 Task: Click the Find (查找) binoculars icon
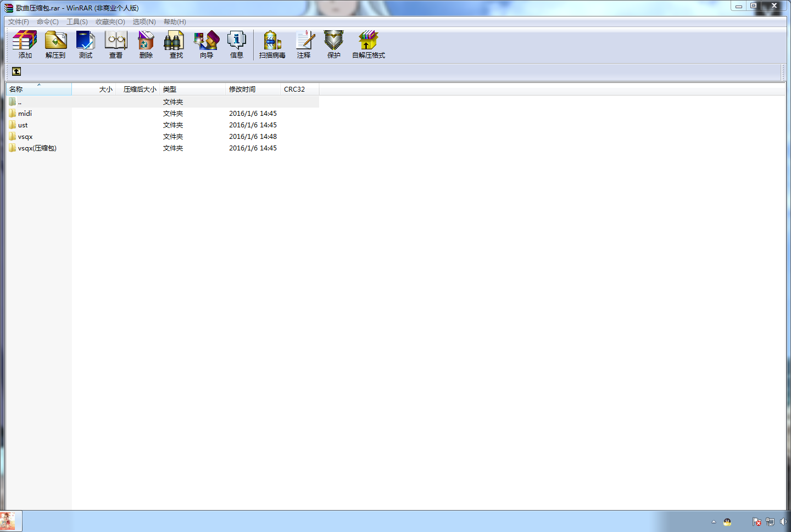click(x=176, y=44)
